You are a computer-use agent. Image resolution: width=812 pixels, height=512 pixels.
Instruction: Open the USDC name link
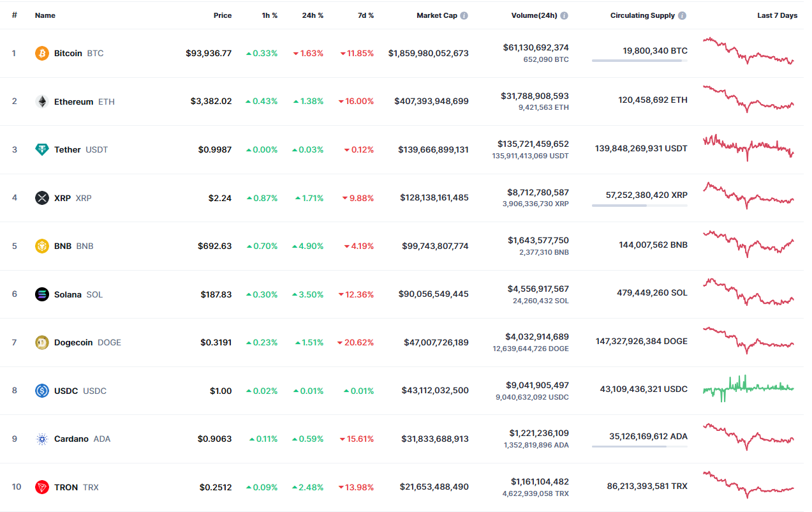click(80, 391)
